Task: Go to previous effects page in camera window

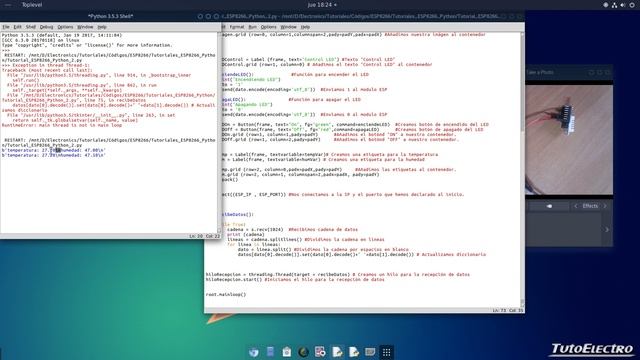Action: (576, 206)
